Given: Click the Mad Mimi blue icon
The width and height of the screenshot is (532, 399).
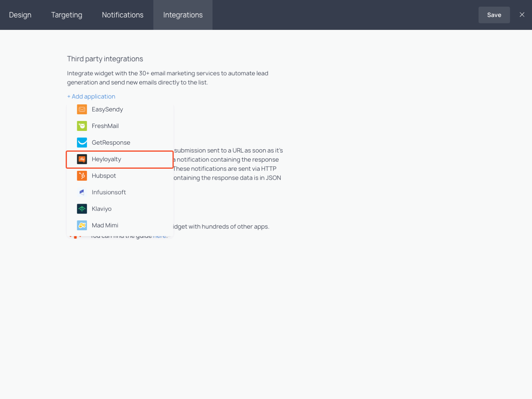Looking at the screenshot, I should pos(81,225).
